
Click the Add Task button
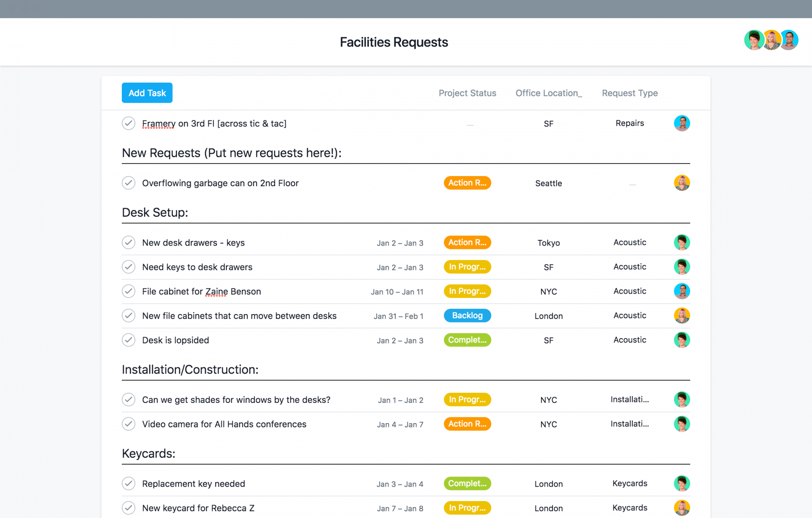[x=147, y=93]
